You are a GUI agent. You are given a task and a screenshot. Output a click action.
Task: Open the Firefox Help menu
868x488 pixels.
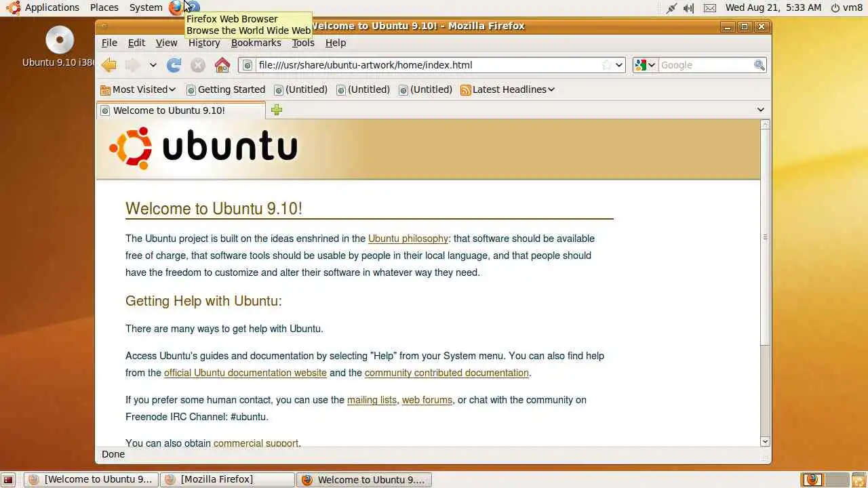(x=336, y=43)
